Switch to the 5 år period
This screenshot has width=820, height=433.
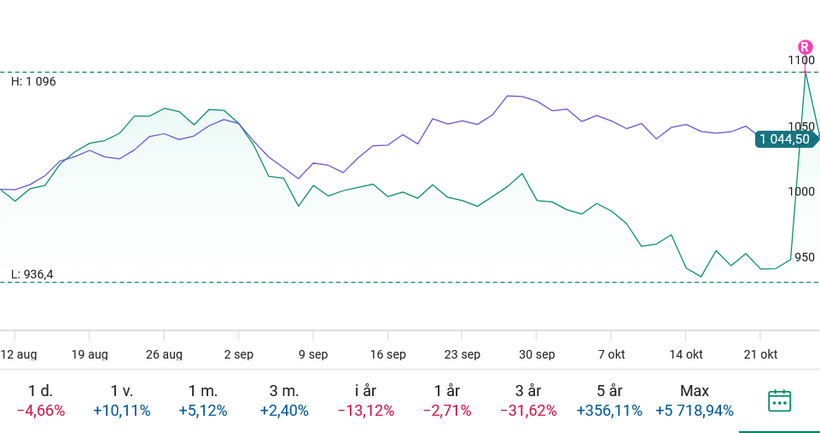(609, 400)
